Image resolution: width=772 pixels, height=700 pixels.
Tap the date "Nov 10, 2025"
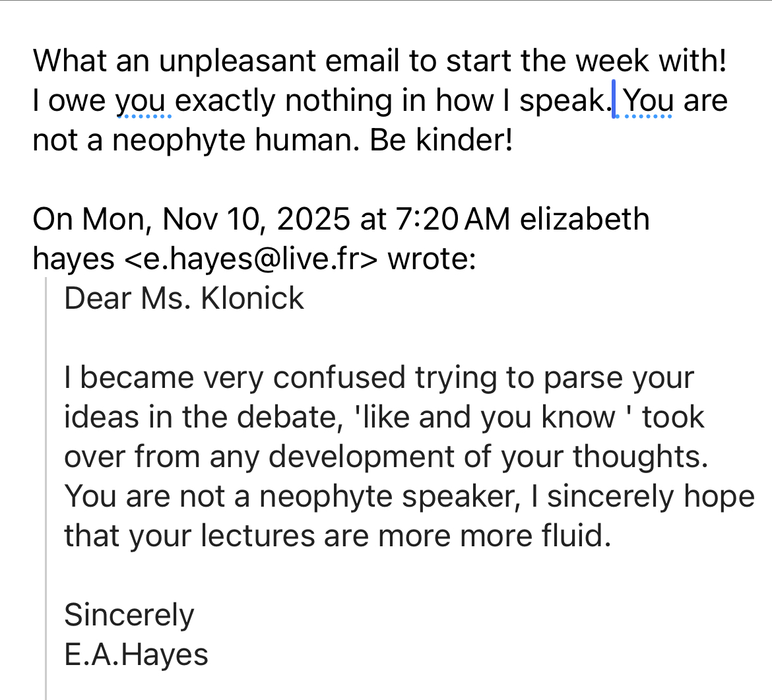click(x=256, y=220)
